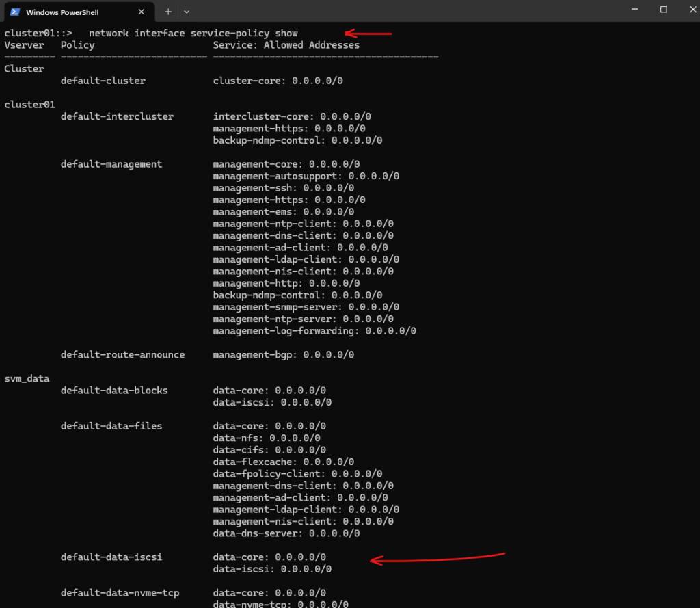Click the management-autosupport service line
The width and height of the screenshot is (700, 608).
click(306, 176)
